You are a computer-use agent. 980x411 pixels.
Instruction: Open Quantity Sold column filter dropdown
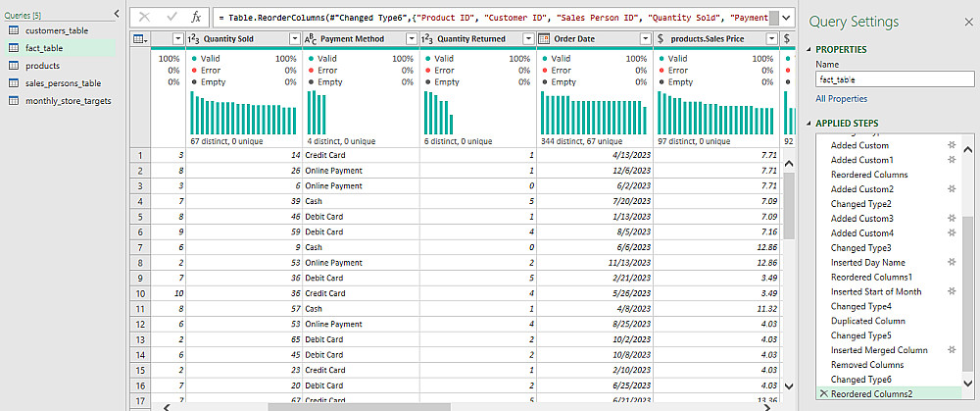[294, 38]
